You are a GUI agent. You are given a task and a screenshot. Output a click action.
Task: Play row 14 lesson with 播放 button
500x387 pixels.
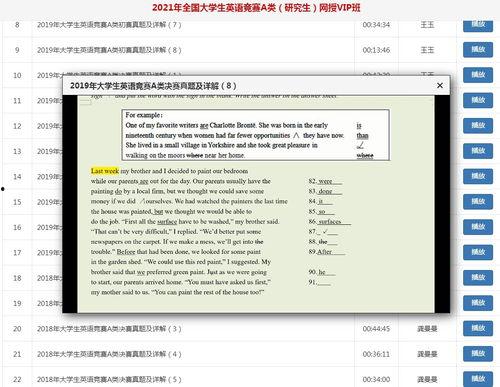[478, 177]
